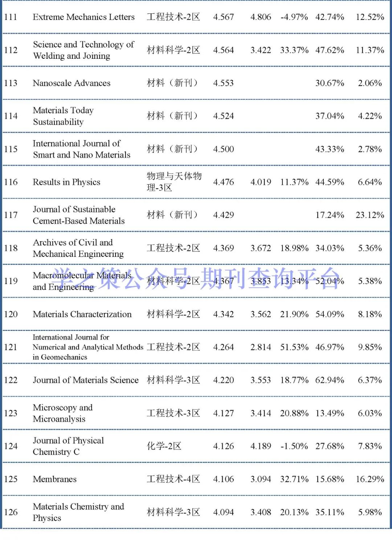Click the Extreme Mechanics Letters journal name
Screen dimensions: 392x554
(83, 17)
